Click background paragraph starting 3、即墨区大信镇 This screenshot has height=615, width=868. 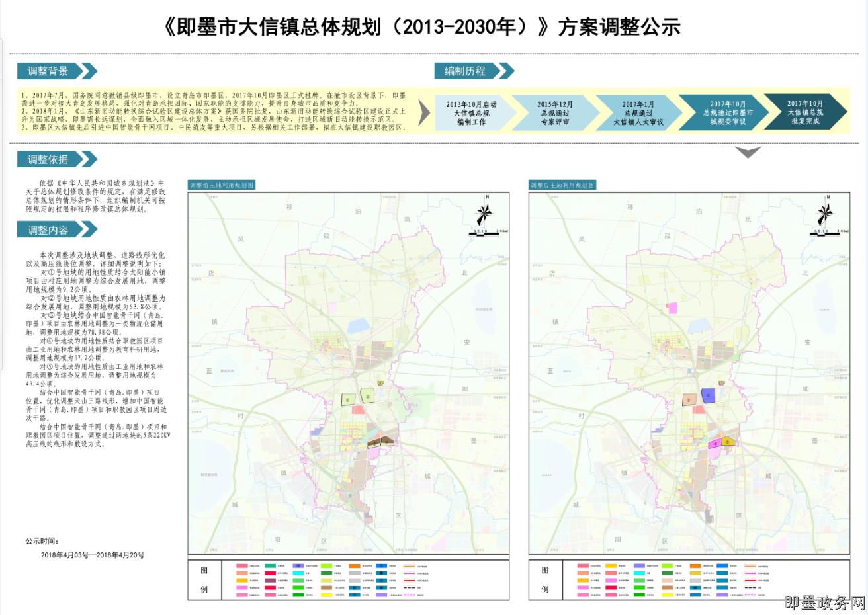click(x=214, y=127)
